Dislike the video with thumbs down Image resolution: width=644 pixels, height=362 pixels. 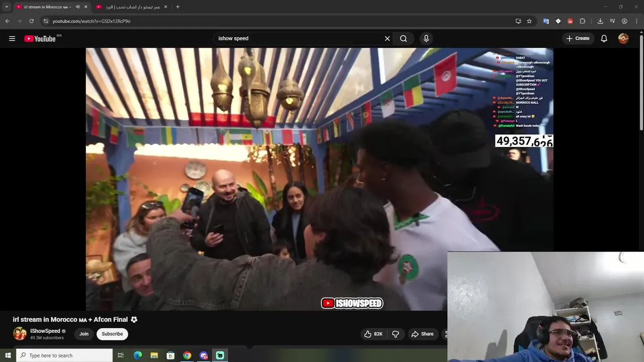click(395, 334)
